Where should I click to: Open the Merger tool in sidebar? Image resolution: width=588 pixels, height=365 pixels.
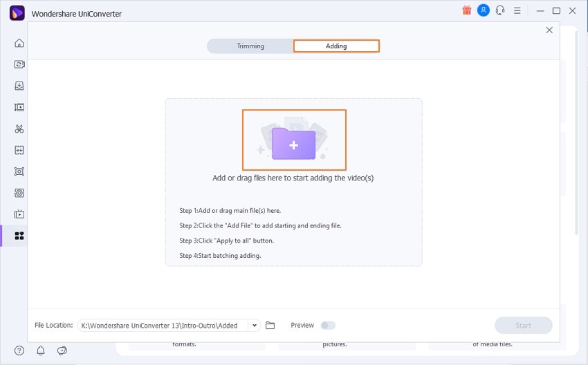tap(19, 150)
